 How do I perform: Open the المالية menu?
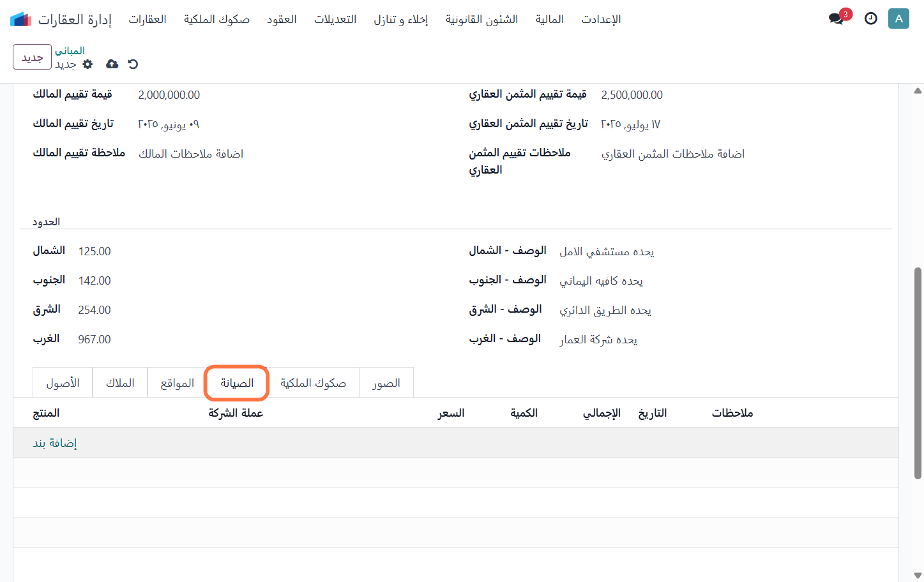(x=550, y=19)
